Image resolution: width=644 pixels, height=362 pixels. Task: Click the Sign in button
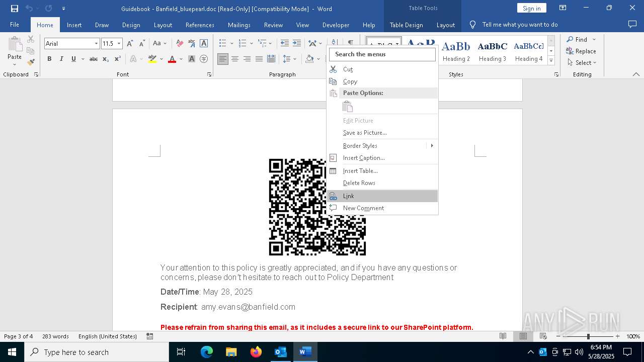[531, 8]
